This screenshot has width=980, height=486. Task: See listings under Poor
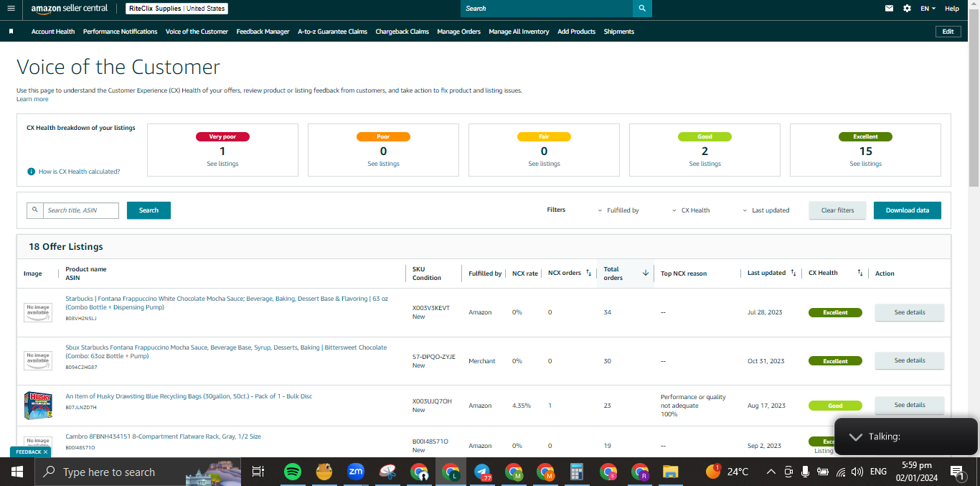383,164
